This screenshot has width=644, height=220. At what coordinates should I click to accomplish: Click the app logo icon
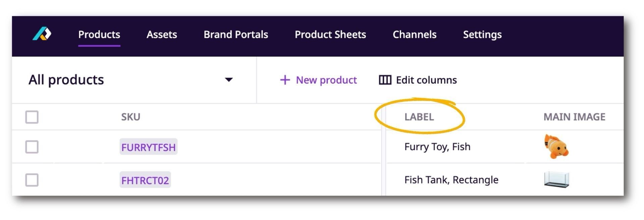point(42,34)
